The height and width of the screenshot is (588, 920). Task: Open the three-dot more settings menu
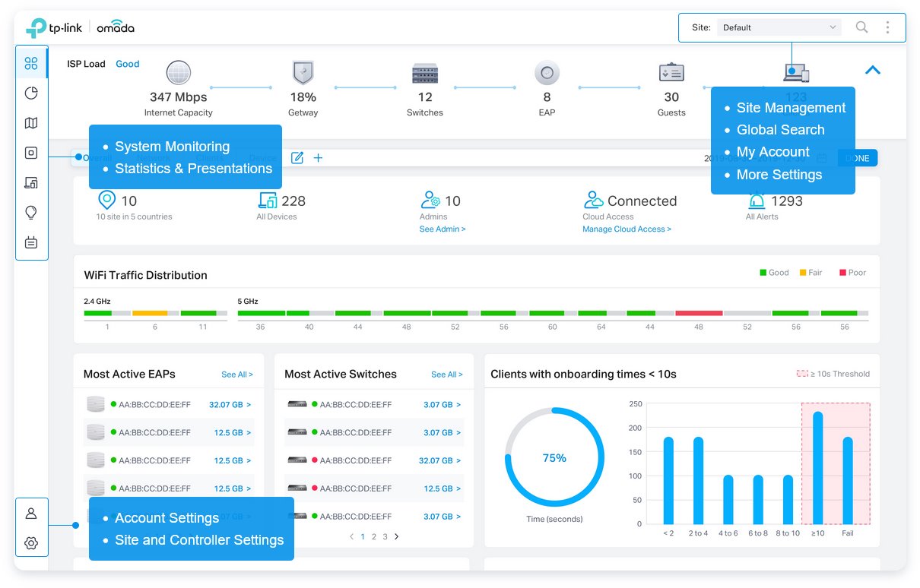tap(887, 27)
